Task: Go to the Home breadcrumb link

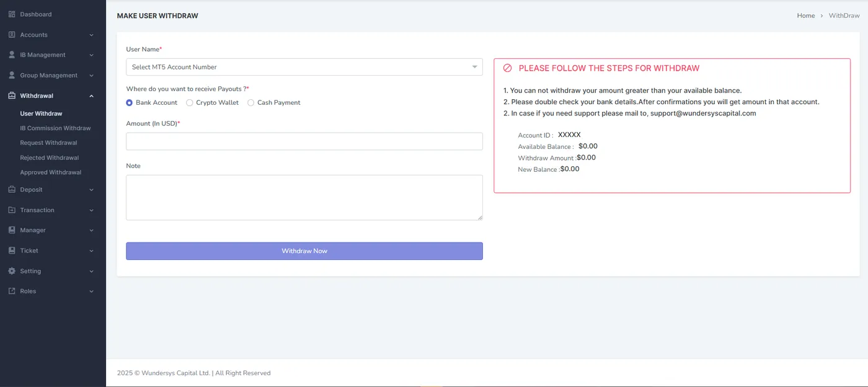Action: point(806,16)
